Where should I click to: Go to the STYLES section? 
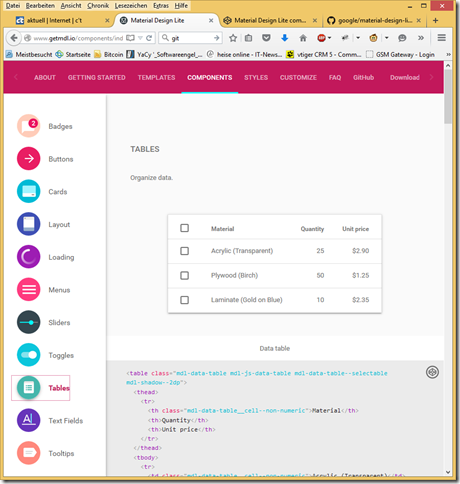(256, 77)
